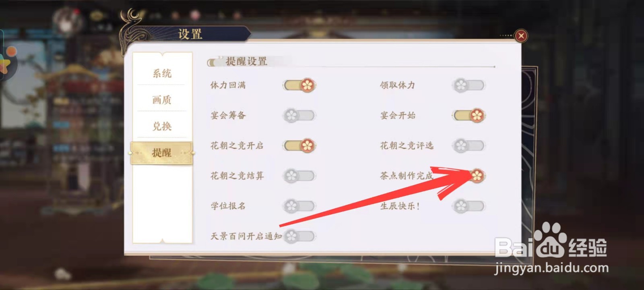Select the highlighted 提醒 tab

(162, 153)
